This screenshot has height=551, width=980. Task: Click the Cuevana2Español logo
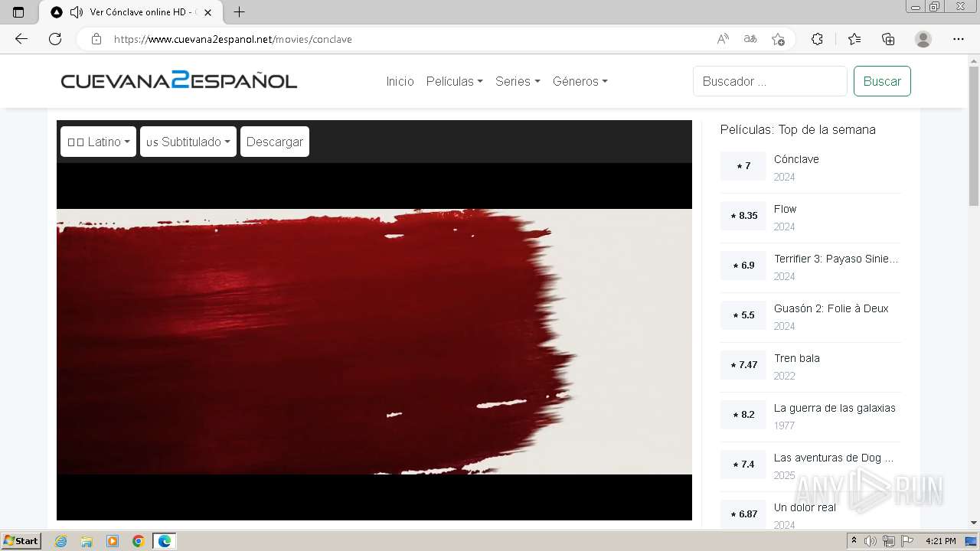pyautogui.click(x=179, y=80)
